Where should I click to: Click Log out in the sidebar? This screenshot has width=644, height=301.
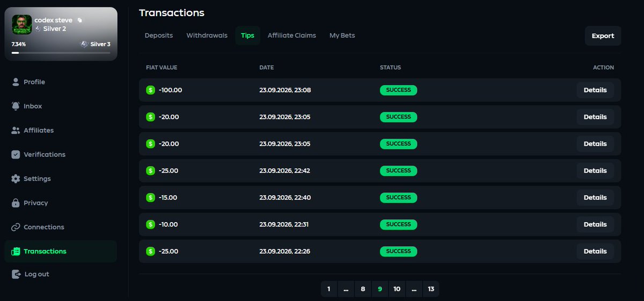pos(61,274)
